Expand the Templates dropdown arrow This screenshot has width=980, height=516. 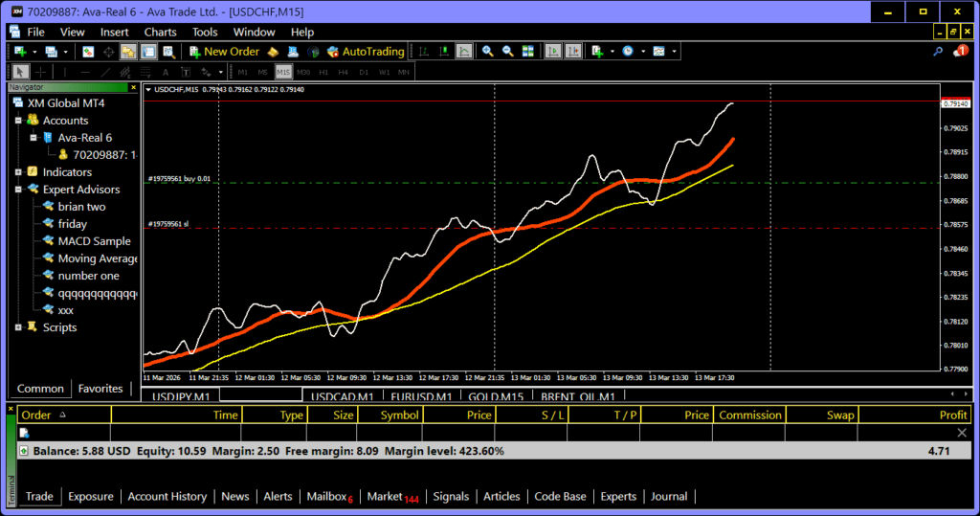[x=674, y=52]
